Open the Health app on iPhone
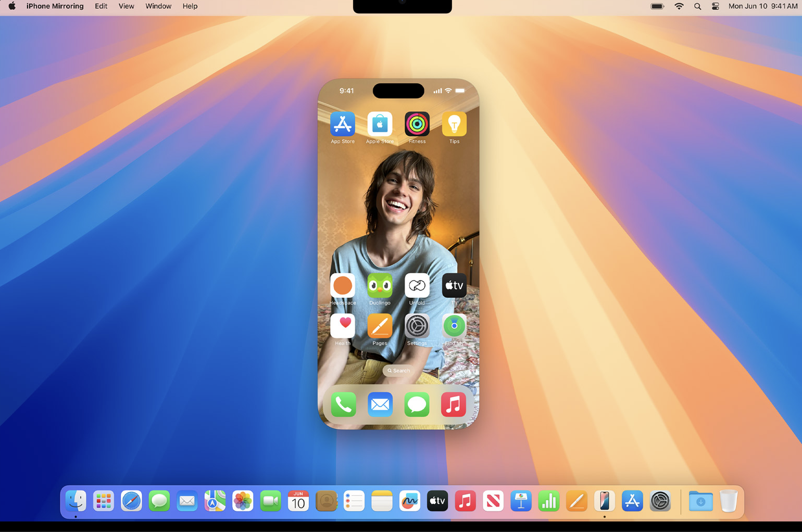Screen dimensions: 802x532 (343, 326)
